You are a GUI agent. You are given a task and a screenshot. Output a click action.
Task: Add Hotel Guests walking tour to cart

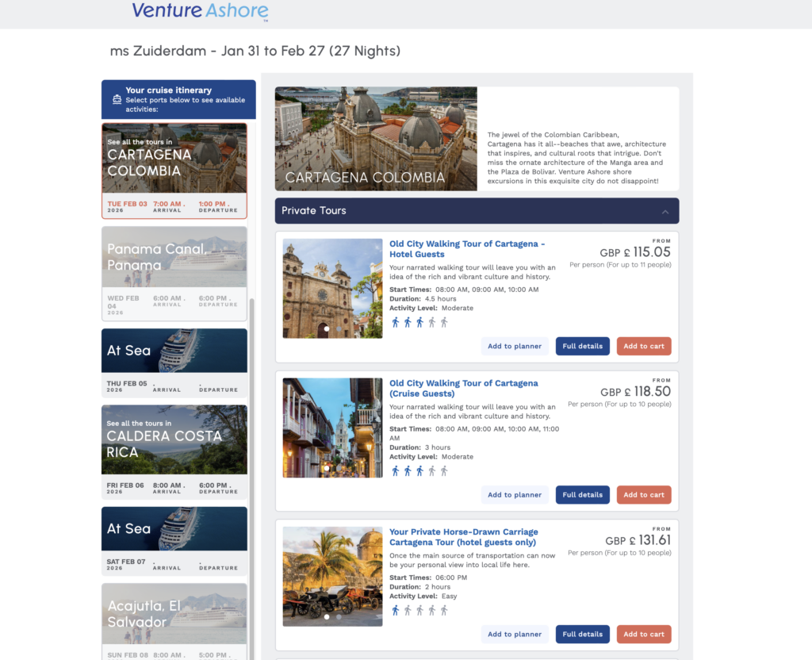(x=644, y=346)
